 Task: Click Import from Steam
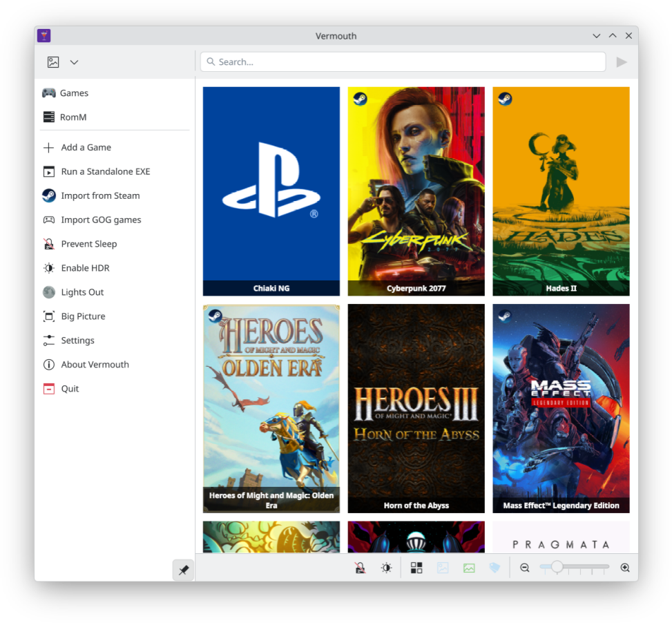tap(115, 196)
